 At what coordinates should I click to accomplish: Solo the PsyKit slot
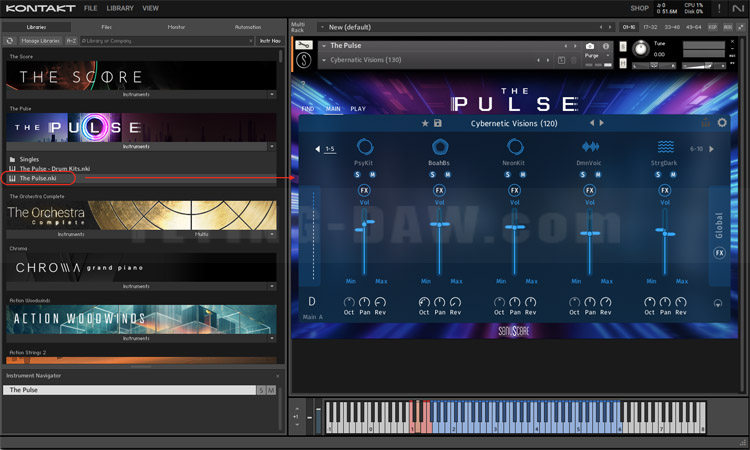[357, 175]
